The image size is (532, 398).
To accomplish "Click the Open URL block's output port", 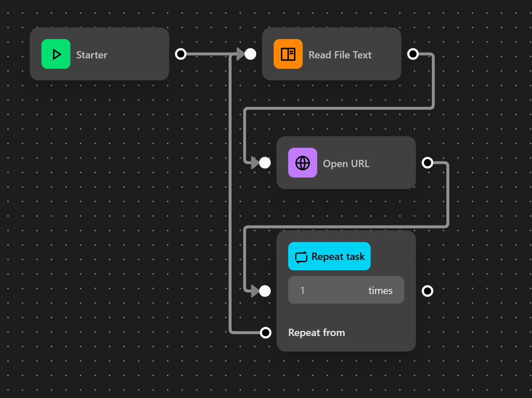I will (x=427, y=163).
